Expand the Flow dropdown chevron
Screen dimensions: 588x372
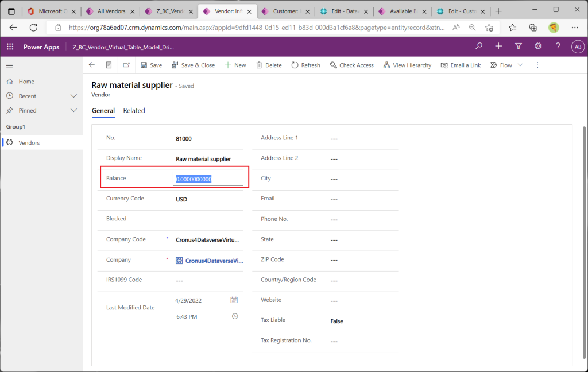click(x=520, y=65)
